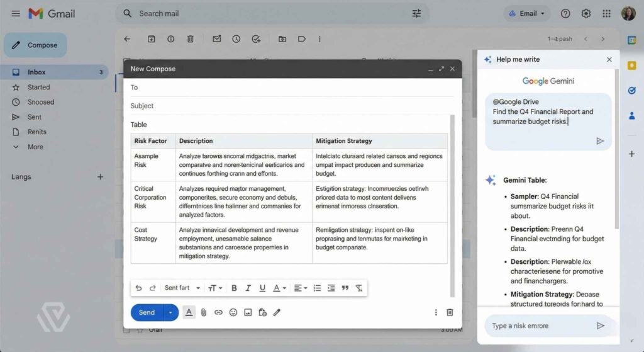Click the compose window scrollbar
644x352 pixels.
pyautogui.click(x=453, y=206)
